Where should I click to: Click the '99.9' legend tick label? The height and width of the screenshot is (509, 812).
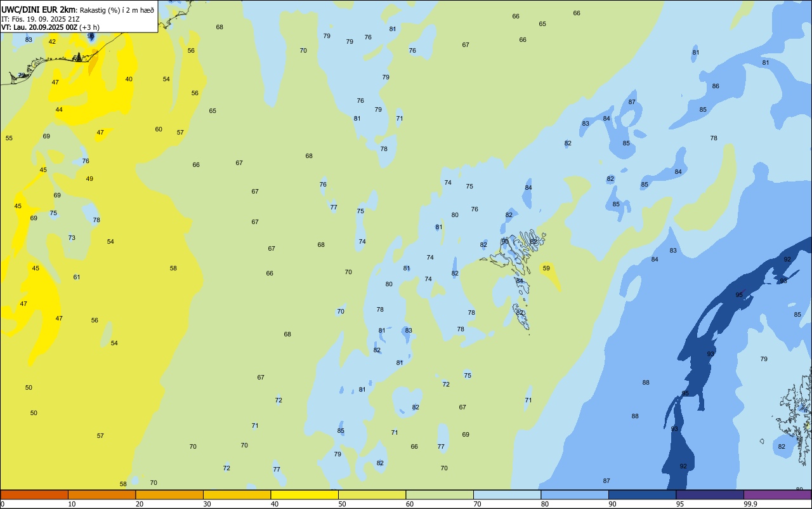point(750,504)
